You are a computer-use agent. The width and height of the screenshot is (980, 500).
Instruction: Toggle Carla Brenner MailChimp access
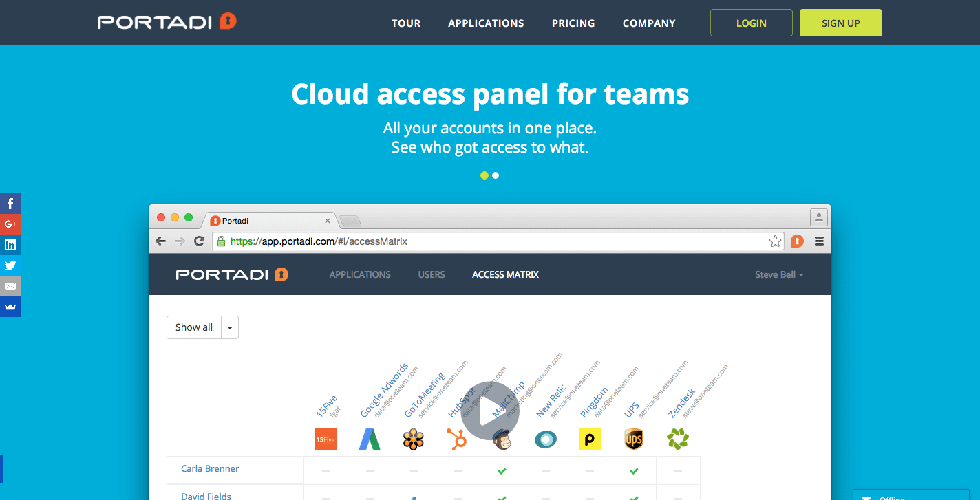pos(502,470)
